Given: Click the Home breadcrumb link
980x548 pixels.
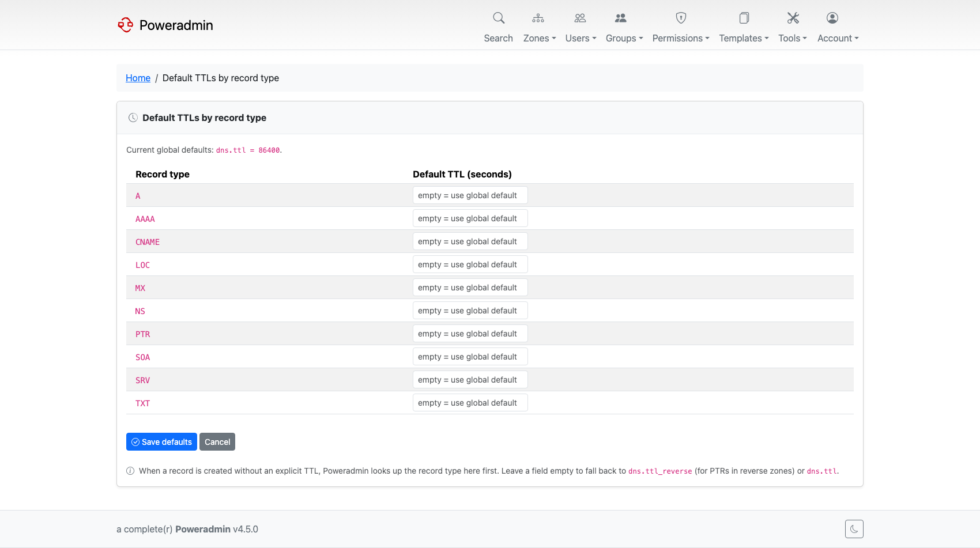Looking at the screenshot, I should point(138,78).
